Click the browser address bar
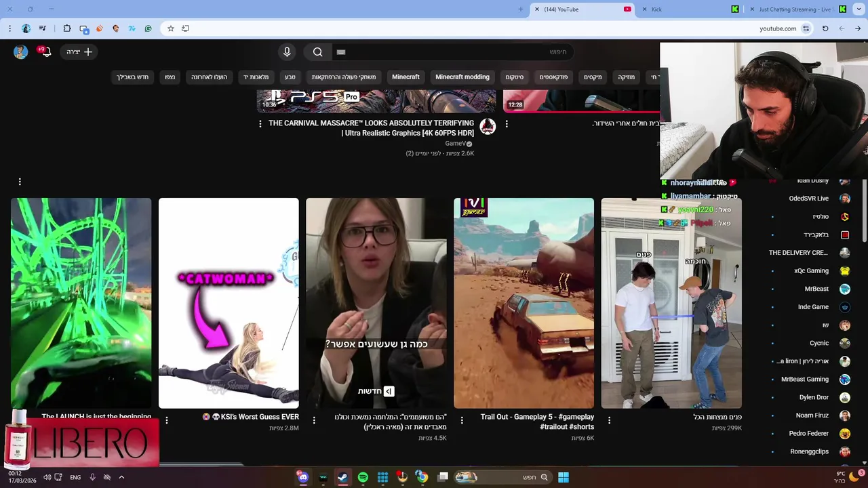This screenshot has width=868, height=488. (488, 28)
